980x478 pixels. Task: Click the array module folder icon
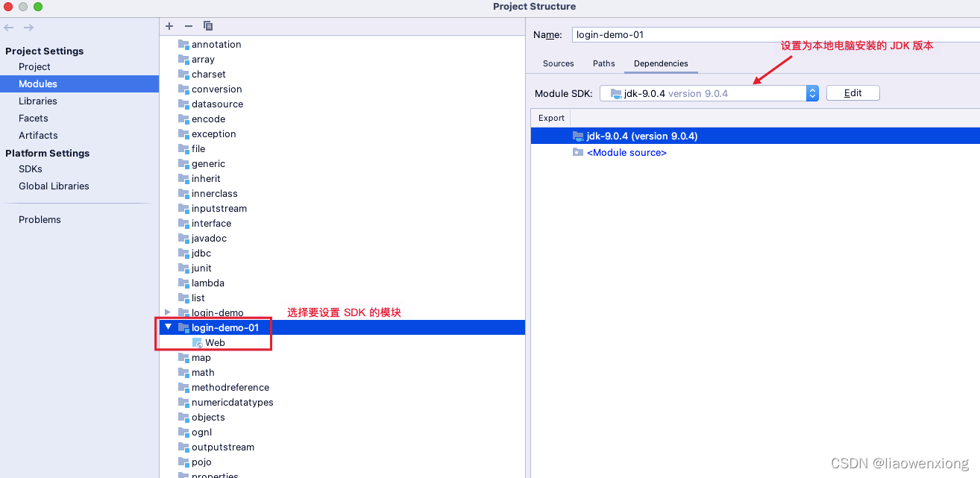[183, 60]
